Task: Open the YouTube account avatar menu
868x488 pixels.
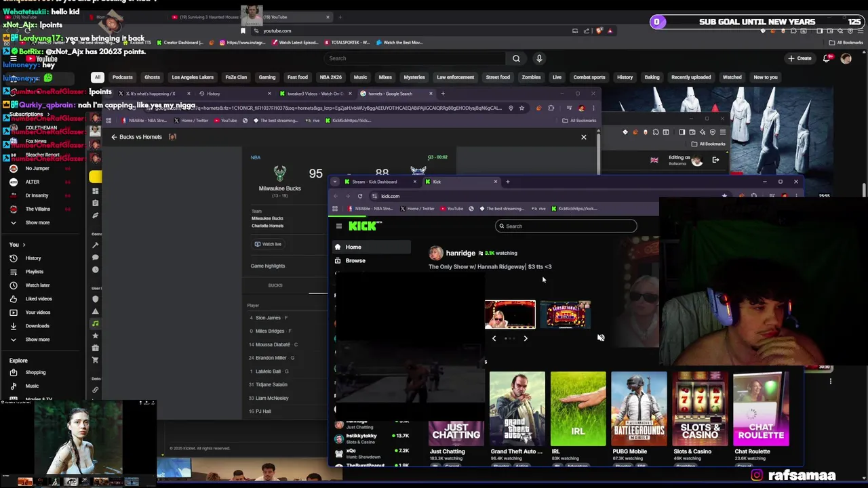Action: pyautogui.click(x=846, y=58)
